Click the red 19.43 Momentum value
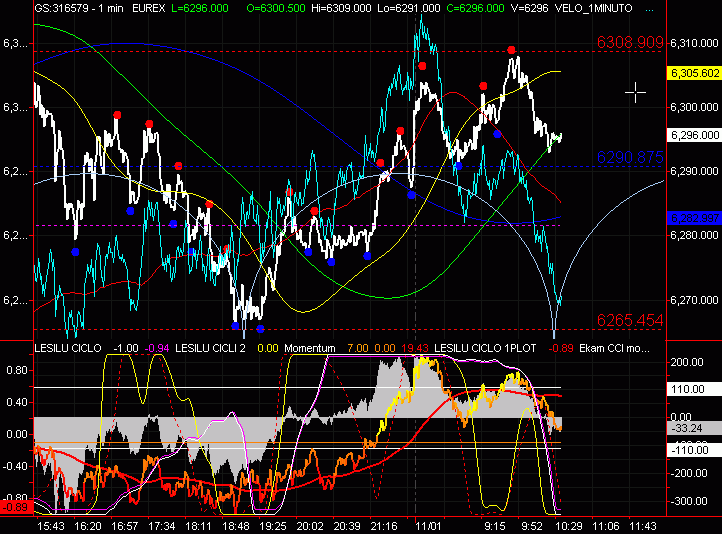The height and width of the screenshot is (534, 722). point(415,348)
